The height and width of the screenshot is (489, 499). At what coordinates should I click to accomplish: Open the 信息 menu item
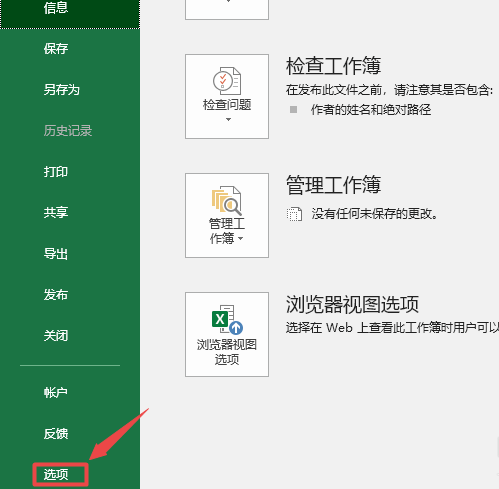[56, 7]
